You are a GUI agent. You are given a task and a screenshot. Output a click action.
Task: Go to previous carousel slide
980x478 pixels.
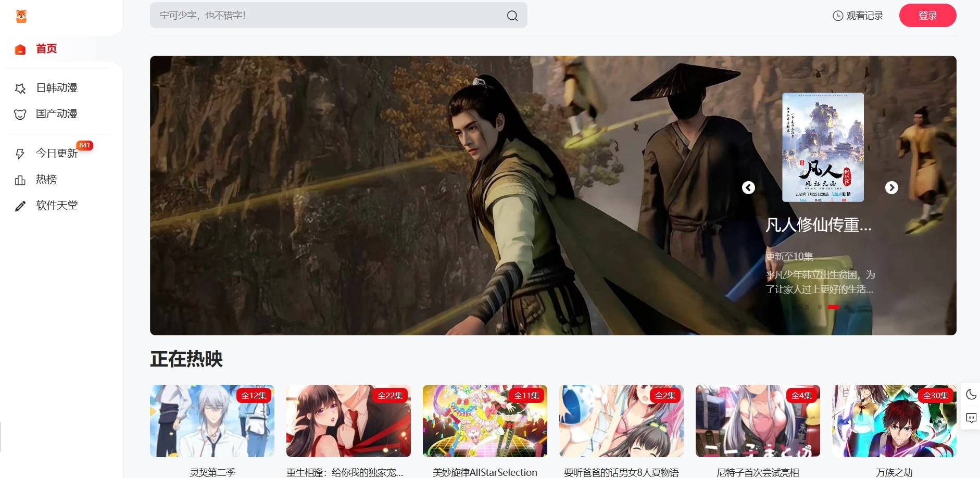748,187
